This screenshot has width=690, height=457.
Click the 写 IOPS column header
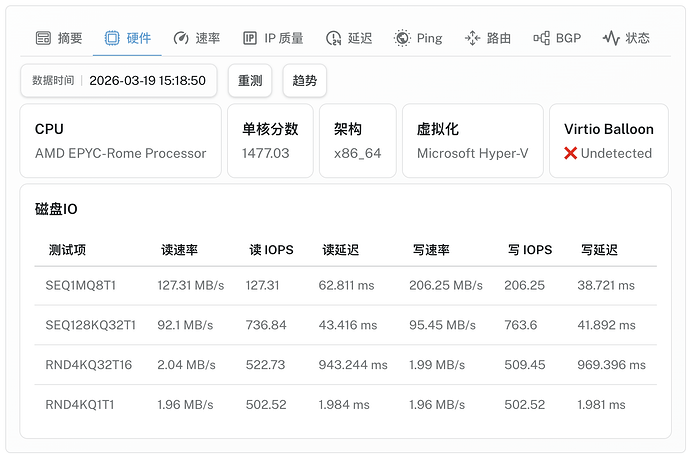[x=530, y=250]
